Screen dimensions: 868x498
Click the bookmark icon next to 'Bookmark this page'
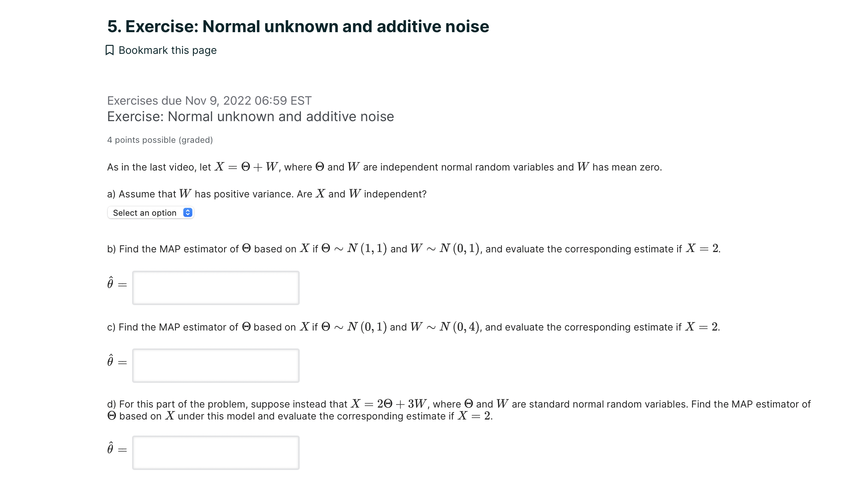(x=110, y=50)
